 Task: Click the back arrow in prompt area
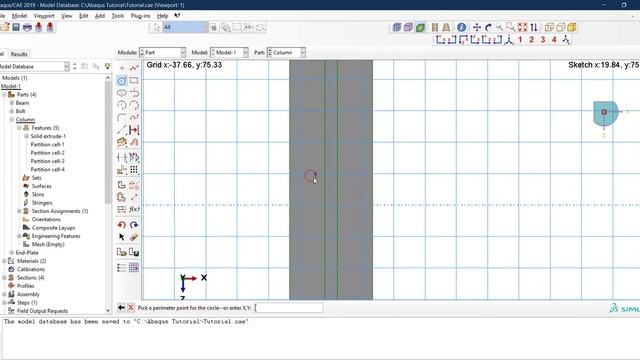pyautogui.click(x=121, y=307)
